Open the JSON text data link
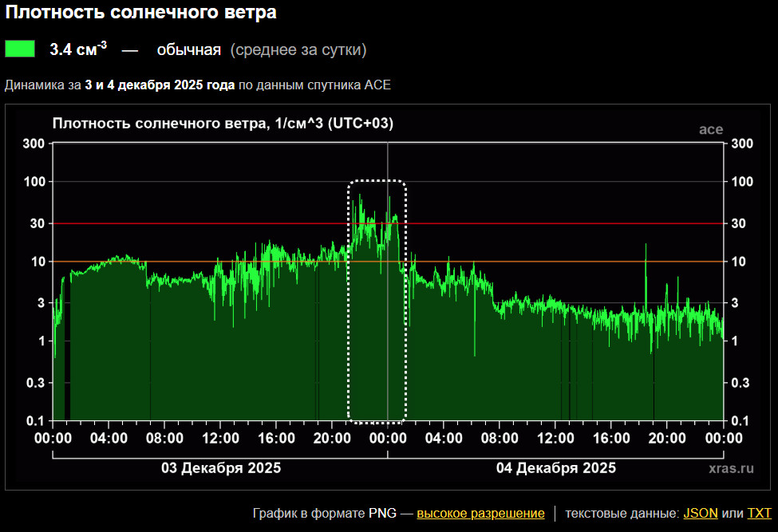Image resolution: width=778 pixels, height=532 pixels. click(x=700, y=513)
